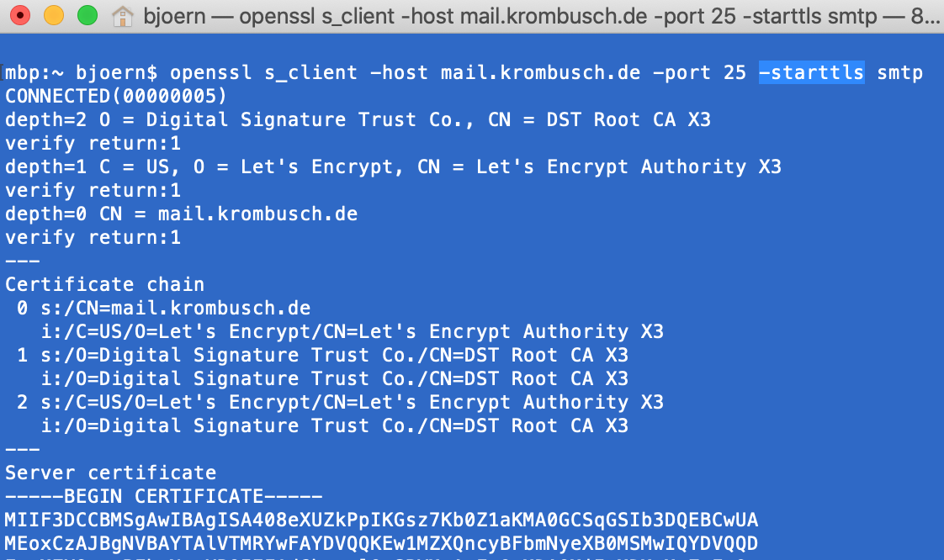The height and width of the screenshot is (560, 944).
Task: Minimize the terminal with yellow button
Action: pyautogui.click(x=54, y=15)
